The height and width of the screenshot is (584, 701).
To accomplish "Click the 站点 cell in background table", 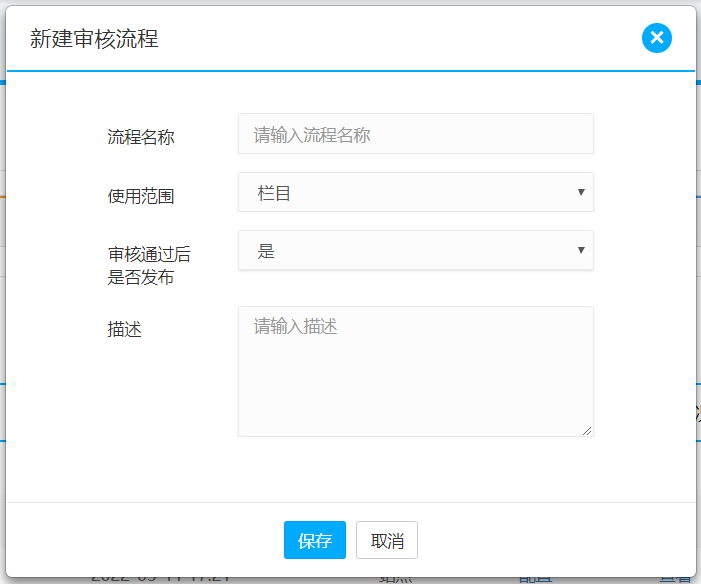I will (x=395, y=578).
